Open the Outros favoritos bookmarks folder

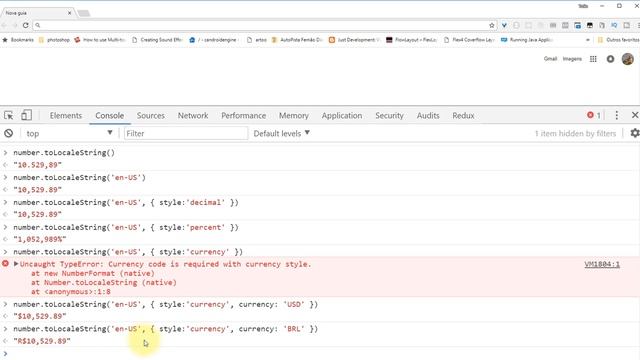pos(618,40)
